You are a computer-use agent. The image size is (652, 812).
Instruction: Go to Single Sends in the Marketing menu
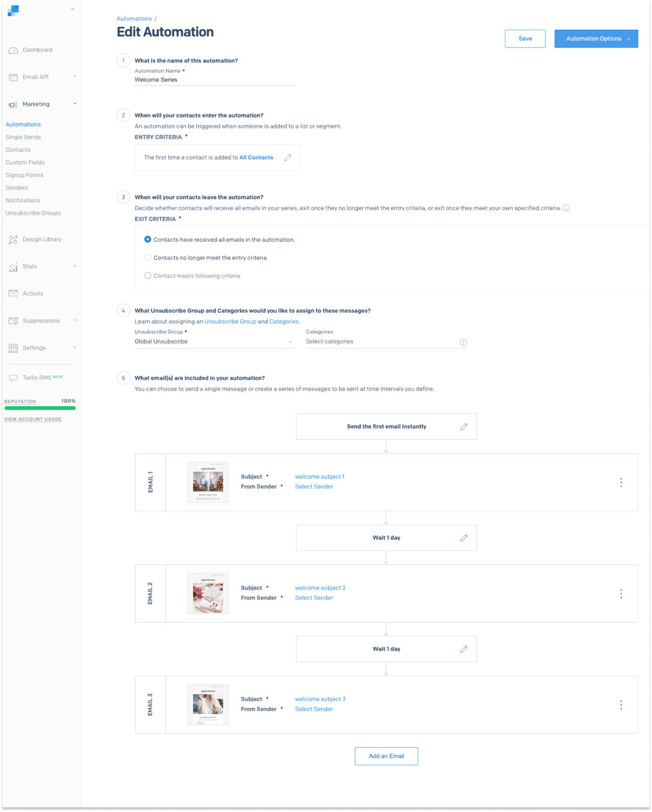point(23,137)
